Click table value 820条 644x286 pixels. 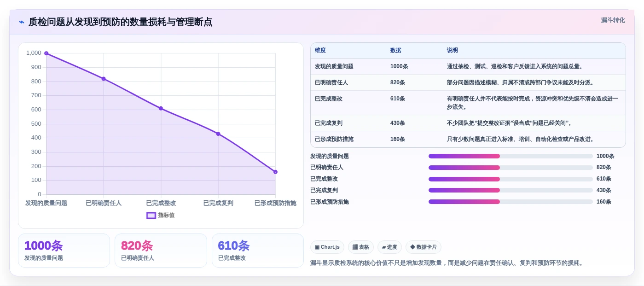[x=398, y=82]
